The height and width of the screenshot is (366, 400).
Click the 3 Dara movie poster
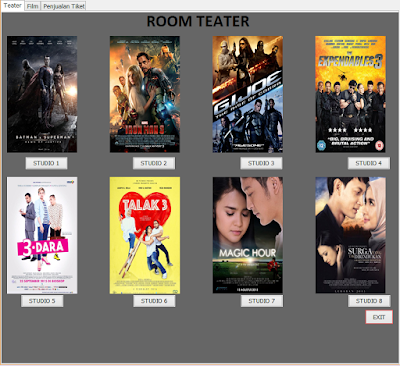point(42,235)
